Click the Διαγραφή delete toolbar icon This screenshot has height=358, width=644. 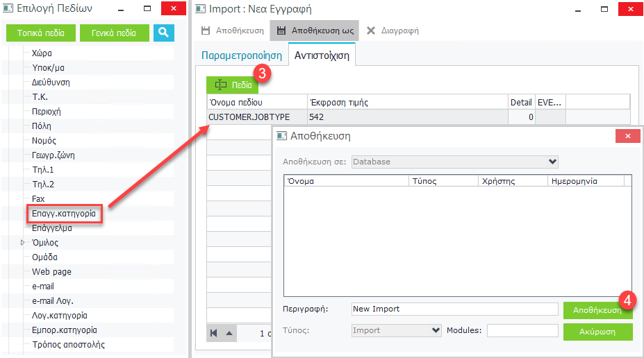[371, 31]
